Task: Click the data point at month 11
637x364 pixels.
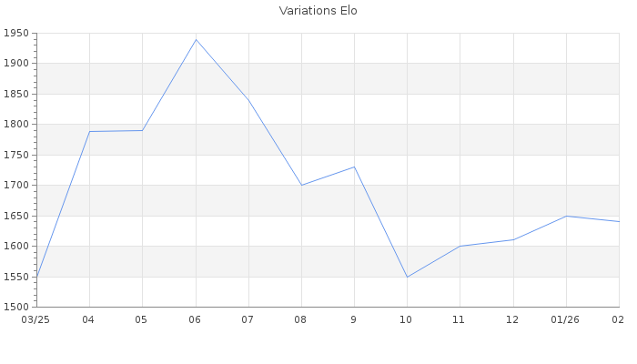Action: [460, 246]
